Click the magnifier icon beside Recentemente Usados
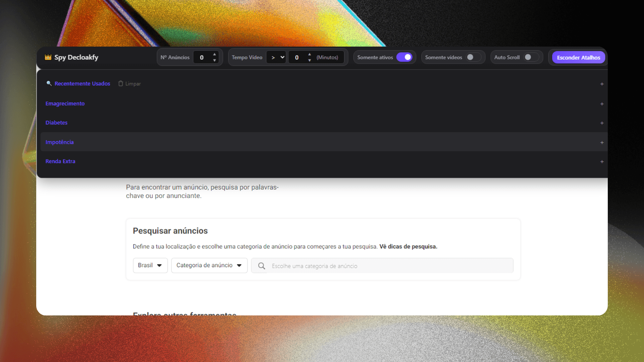644x362 pixels. (49, 83)
